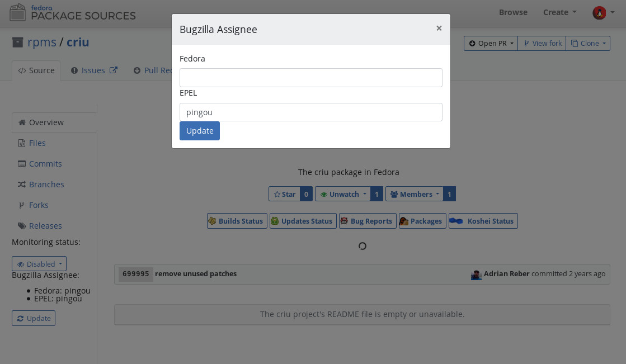Image resolution: width=626 pixels, height=364 pixels.
Task: Click the Fedora Package Sources logo
Action: point(73,13)
